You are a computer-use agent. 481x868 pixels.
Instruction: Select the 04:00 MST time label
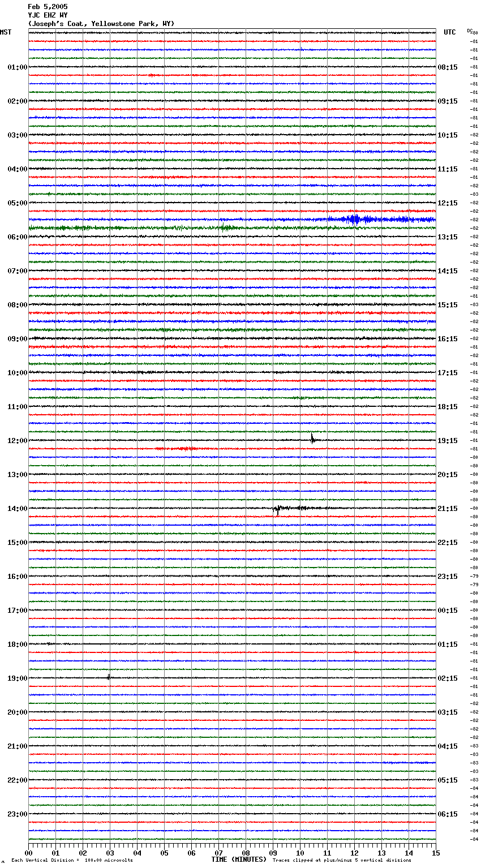(18, 169)
